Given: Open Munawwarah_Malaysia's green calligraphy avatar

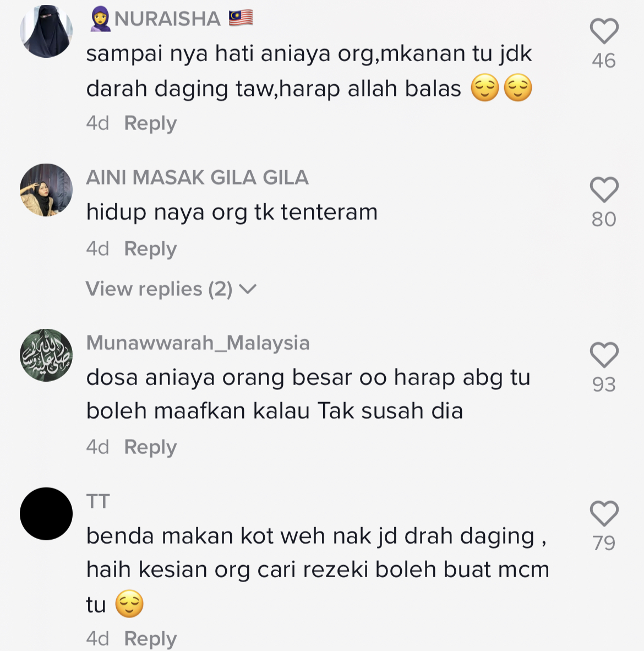Looking at the screenshot, I should pyautogui.click(x=46, y=355).
